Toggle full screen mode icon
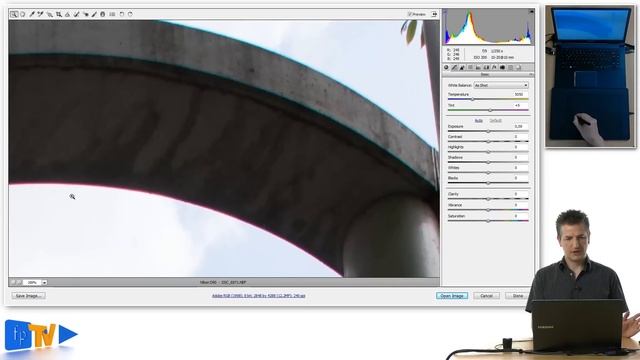The width and height of the screenshot is (640, 360). click(434, 14)
